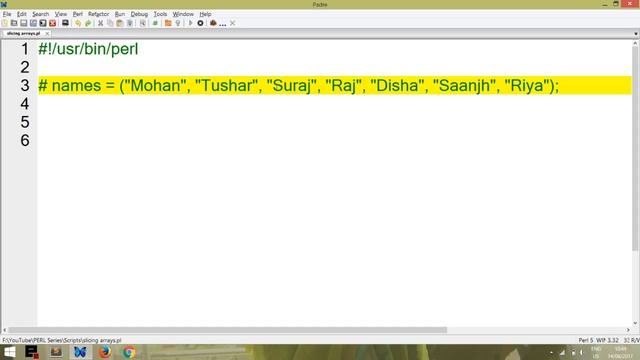Click the Open File folder icon
Viewport: 640px width, 360px height.
(14, 23)
